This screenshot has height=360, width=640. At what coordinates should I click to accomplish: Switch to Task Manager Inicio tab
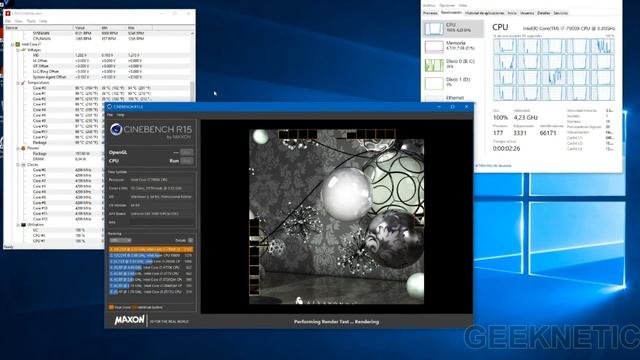tap(512, 13)
